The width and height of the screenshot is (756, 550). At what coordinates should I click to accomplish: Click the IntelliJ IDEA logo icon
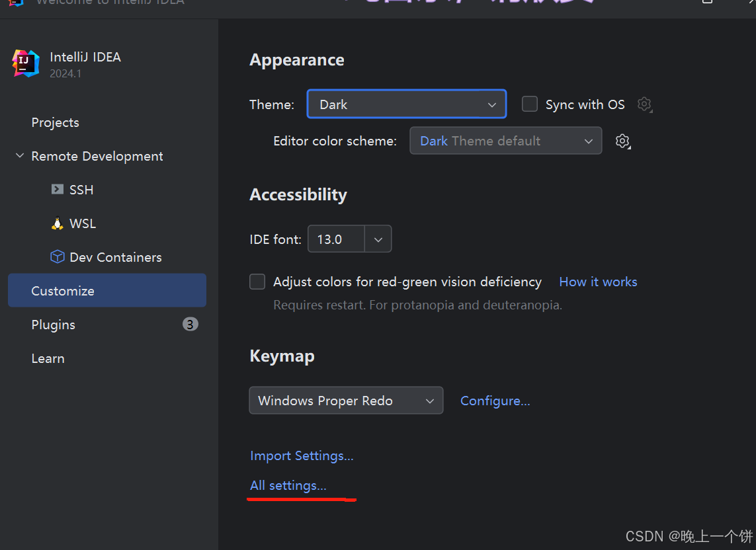[x=26, y=63]
